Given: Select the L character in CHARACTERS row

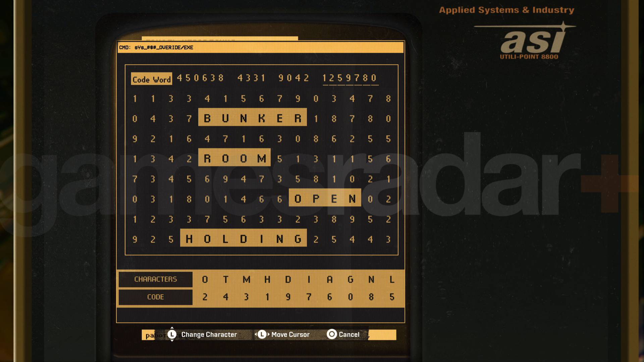Looking at the screenshot, I should 391,279.
